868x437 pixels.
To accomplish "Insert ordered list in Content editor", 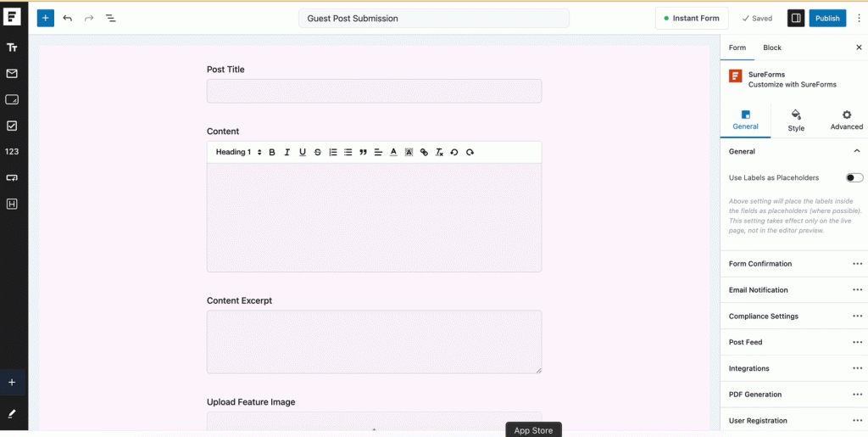I will [x=332, y=152].
